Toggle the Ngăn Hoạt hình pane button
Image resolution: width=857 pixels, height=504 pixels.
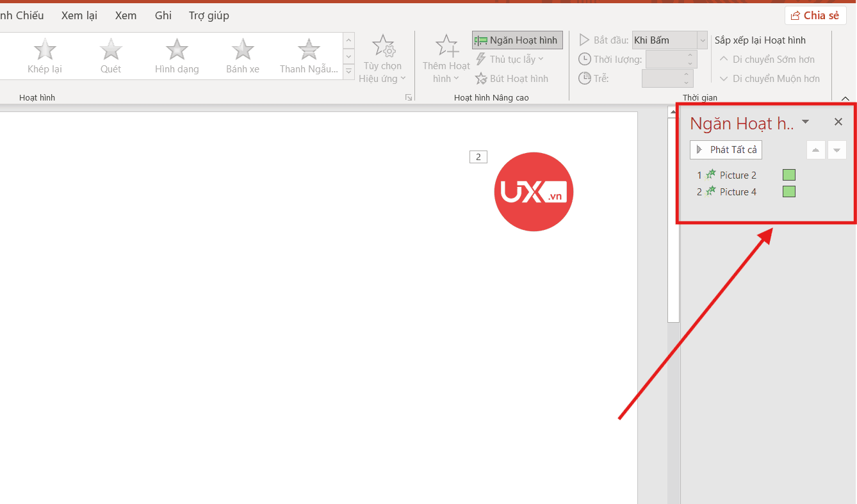[x=517, y=40]
